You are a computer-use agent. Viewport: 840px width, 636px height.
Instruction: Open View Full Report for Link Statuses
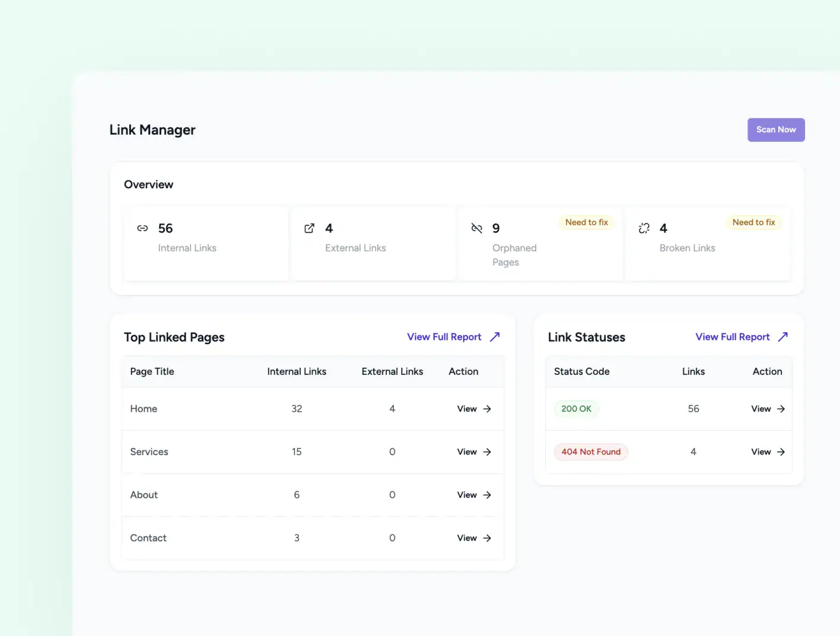click(733, 337)
